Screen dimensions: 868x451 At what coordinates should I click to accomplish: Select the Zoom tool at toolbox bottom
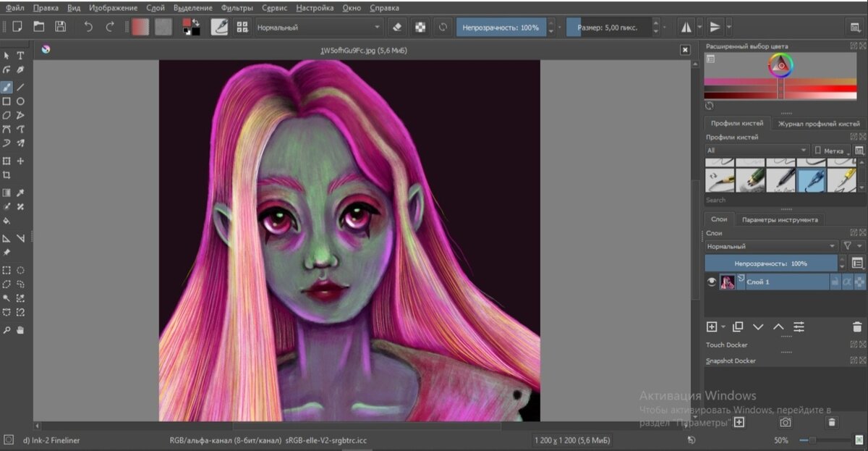[x=9, y=329]
